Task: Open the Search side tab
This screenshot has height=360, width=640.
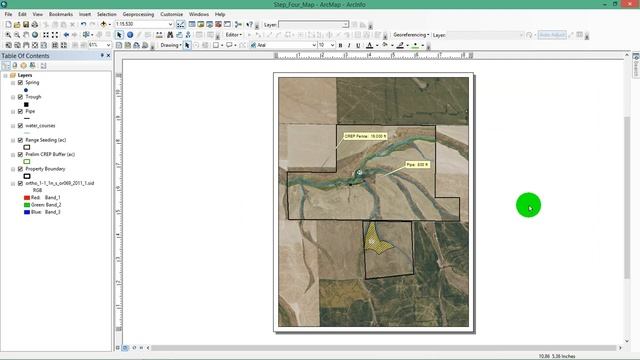Action: (x=636, y=65)
